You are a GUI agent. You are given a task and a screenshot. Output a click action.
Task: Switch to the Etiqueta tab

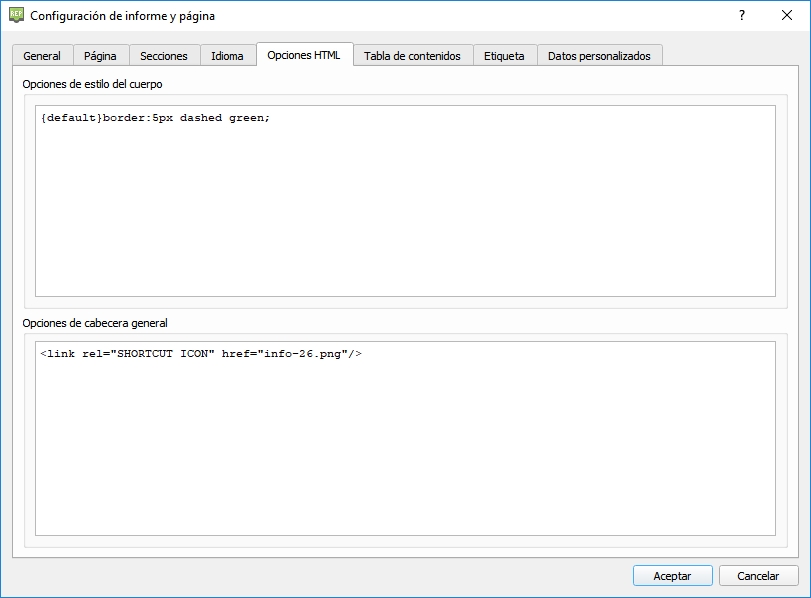click(x=504, y=56)
